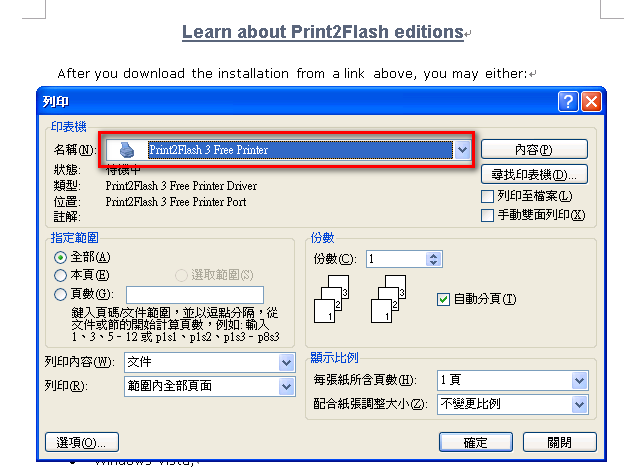Enable 列印至檔案(L) checkbox
631x474 pixels.
(487, 196)
